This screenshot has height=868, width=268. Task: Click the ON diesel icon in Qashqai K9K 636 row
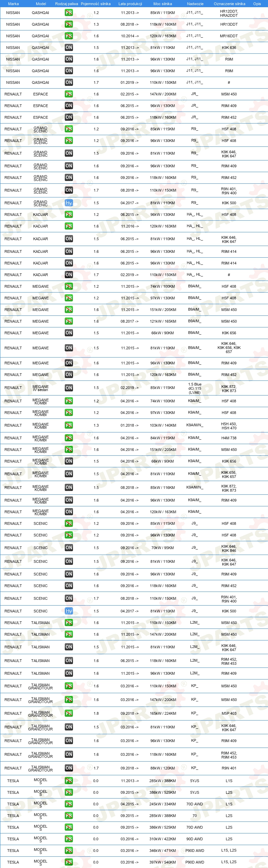69,48
